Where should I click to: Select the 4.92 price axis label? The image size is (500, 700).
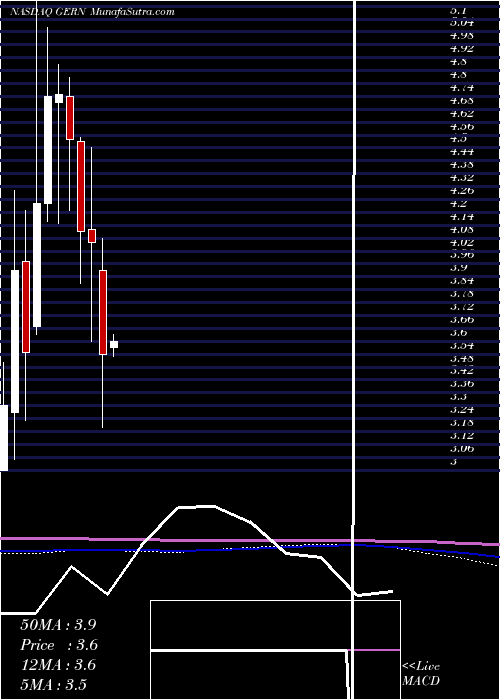(x=462, y=48)
